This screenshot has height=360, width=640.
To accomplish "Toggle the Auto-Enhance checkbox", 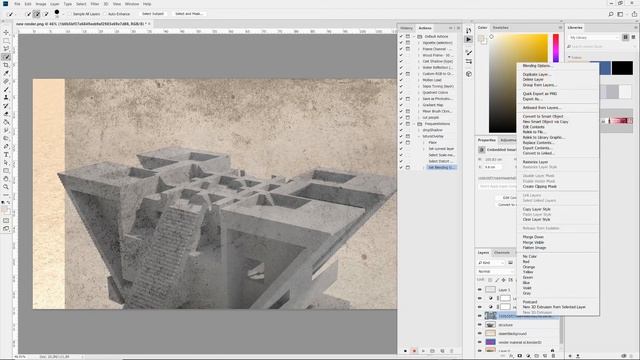I will click(x=105, y=14).
